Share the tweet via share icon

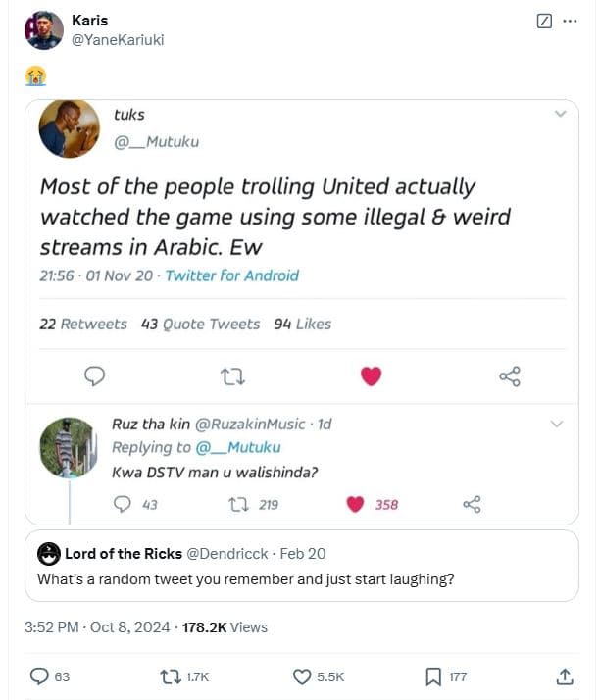(565, 675)
